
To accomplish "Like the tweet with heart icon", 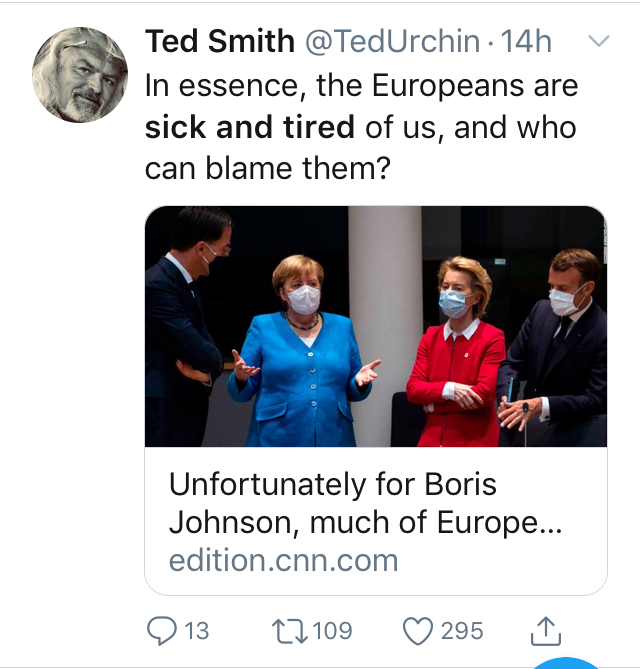I will (418, 631).
